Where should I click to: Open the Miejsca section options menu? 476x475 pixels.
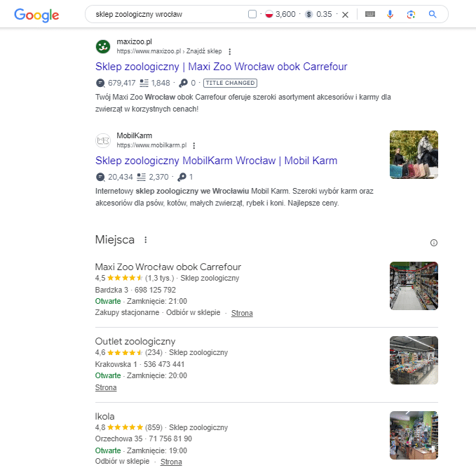(x=146, y=240)
